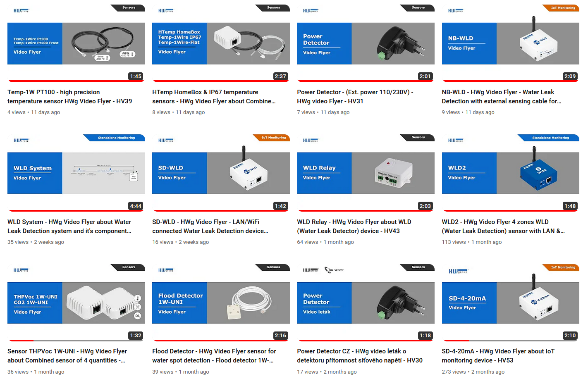Viewport: 588px width, 379px height.
Task: Open the SD-WLD Video Flyer thumbnail
Action: pos(221,173)
